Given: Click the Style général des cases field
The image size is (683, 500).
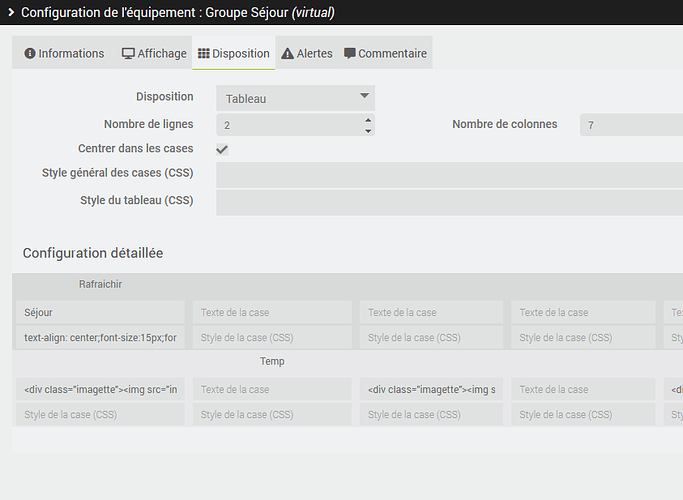Looking at the screenshot, I should coord(449,174).
